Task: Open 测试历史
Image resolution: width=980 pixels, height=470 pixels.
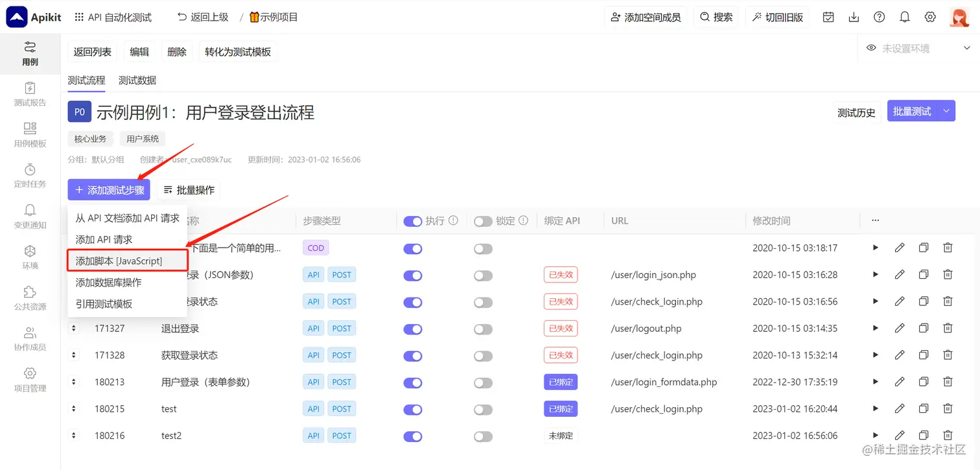Action: coord(856,112)
